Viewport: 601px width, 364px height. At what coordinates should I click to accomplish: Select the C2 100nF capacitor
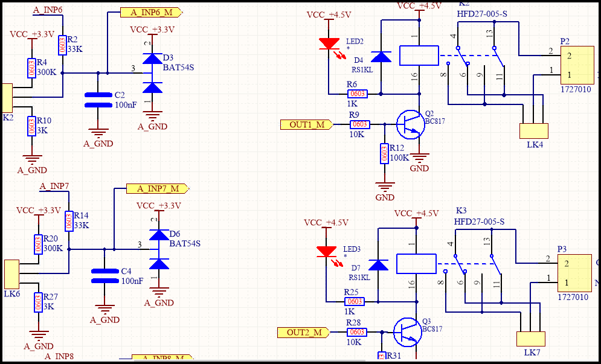click(98, 100)
